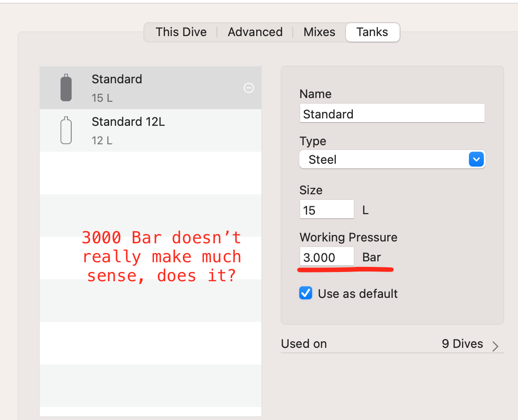Switch to the This Dive tab
The image size is (518, 420).
tap(181, 32)
